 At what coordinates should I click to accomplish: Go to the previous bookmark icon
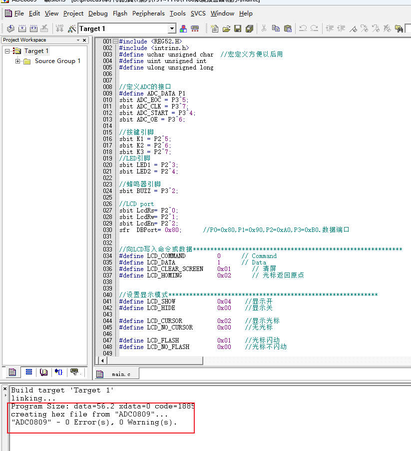(376, 29)
